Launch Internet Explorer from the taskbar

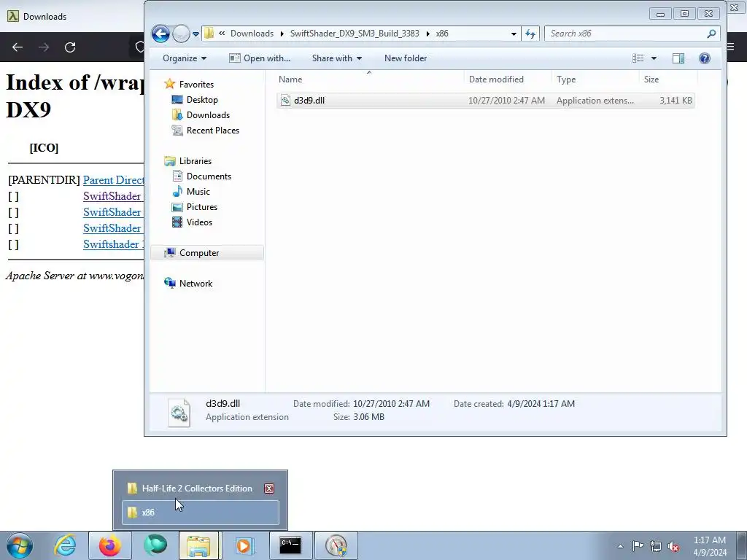point(65,545)
